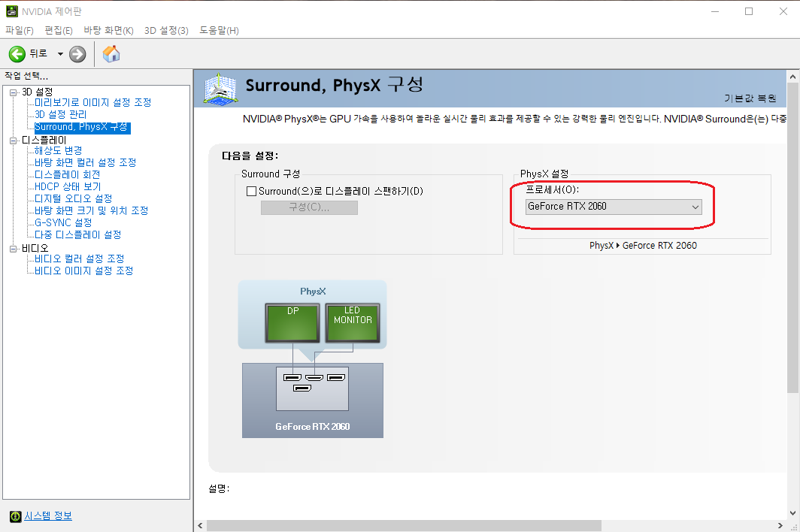Collapse the 3D 설정 tree node

point(14,92)
